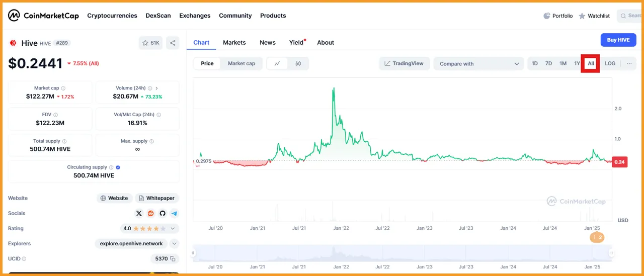Set chart range to 1D
Image resolution: width=644 pixels, height=276 pixels.
(535, 63)
